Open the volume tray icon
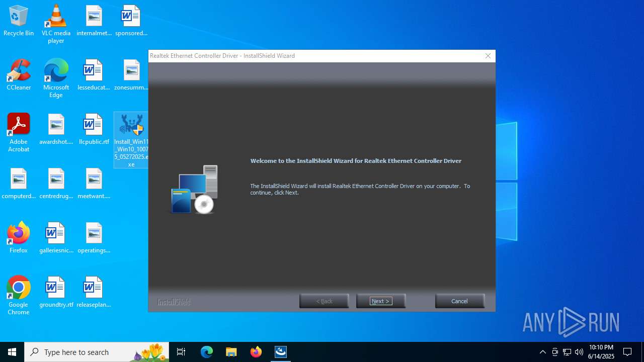 tap(579, 352)
